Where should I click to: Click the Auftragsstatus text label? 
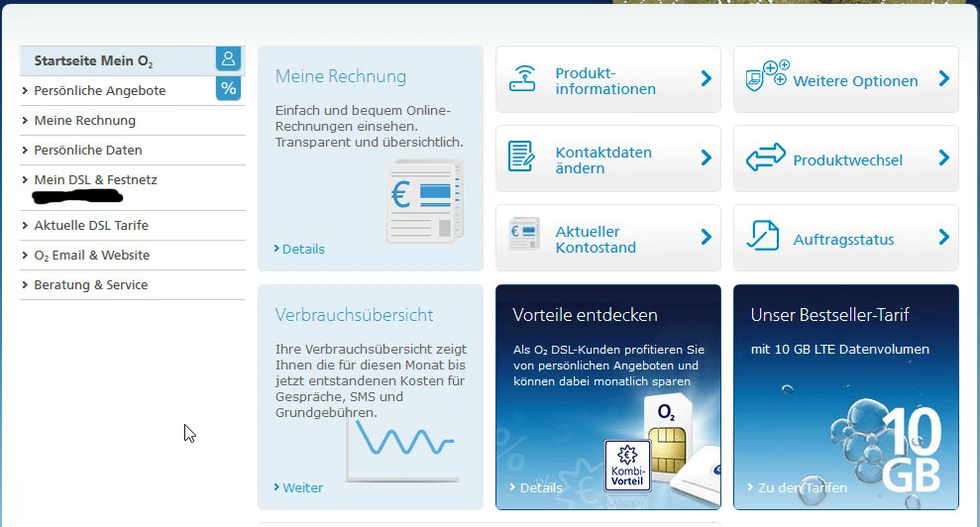[843, 240]
